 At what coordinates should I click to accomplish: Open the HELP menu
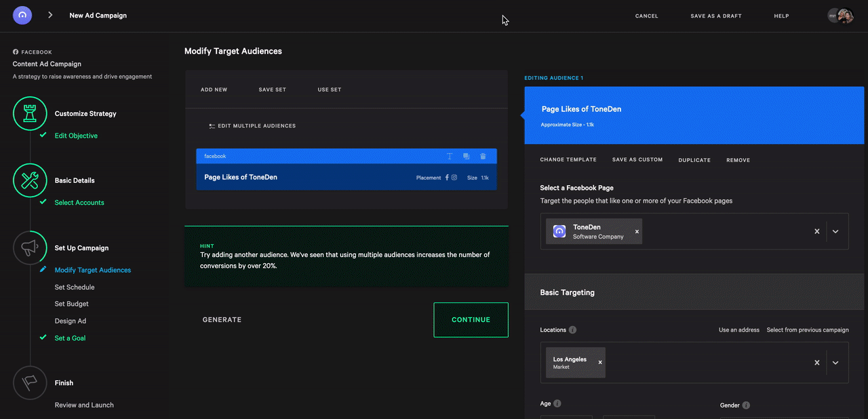coord(781,16)
